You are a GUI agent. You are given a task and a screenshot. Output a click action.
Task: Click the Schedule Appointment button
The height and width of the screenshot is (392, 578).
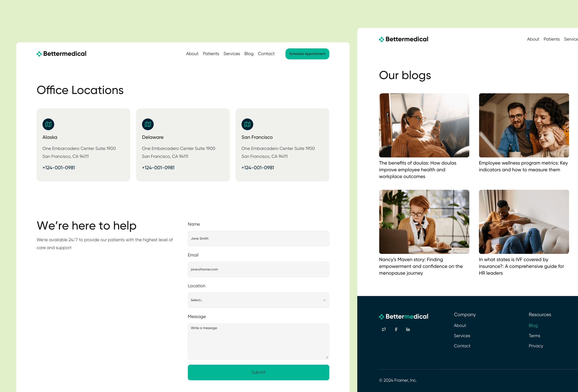(x=307, y=54)
